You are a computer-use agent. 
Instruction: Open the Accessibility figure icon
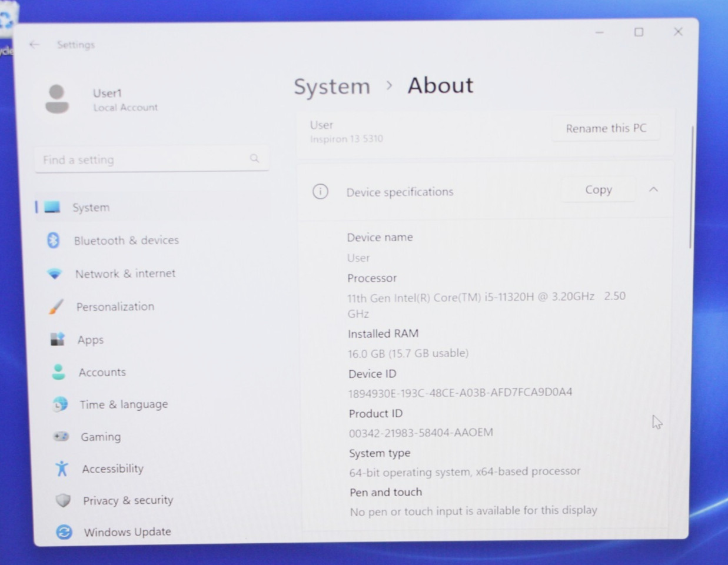62,468
